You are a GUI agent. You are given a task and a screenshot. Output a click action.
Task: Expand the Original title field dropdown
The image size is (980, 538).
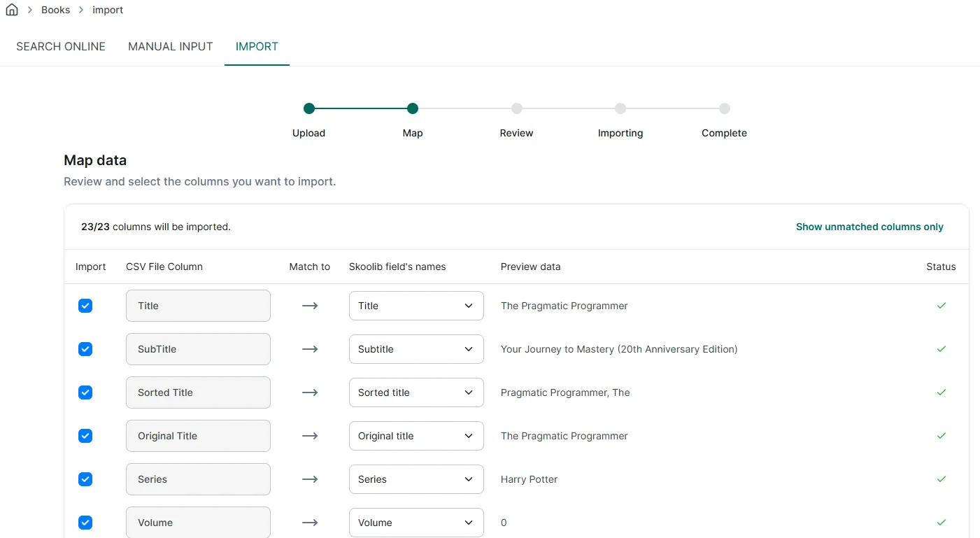coord(416,436)
